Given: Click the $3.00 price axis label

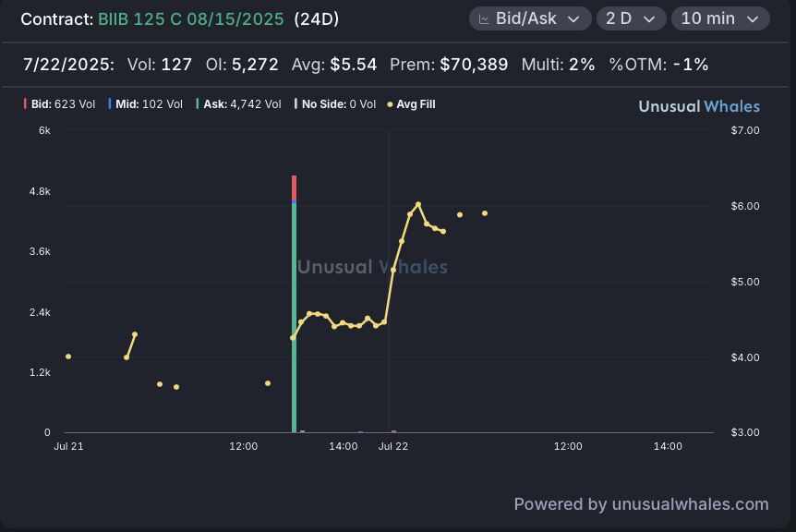Looking at the screenshot, I should point(745,432).
